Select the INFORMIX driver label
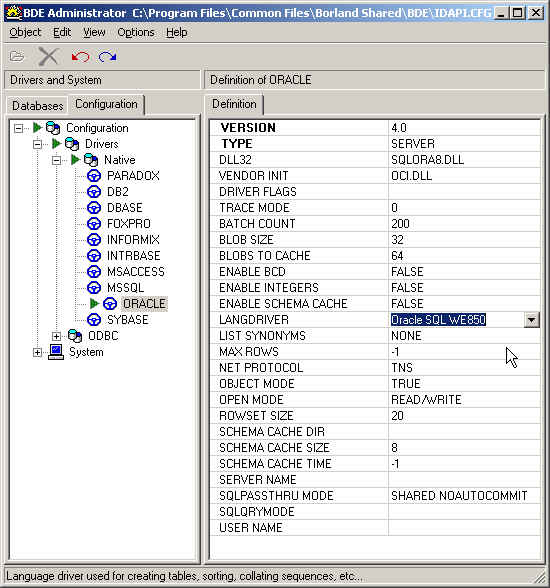550x588 pixels. click(133, 240)
